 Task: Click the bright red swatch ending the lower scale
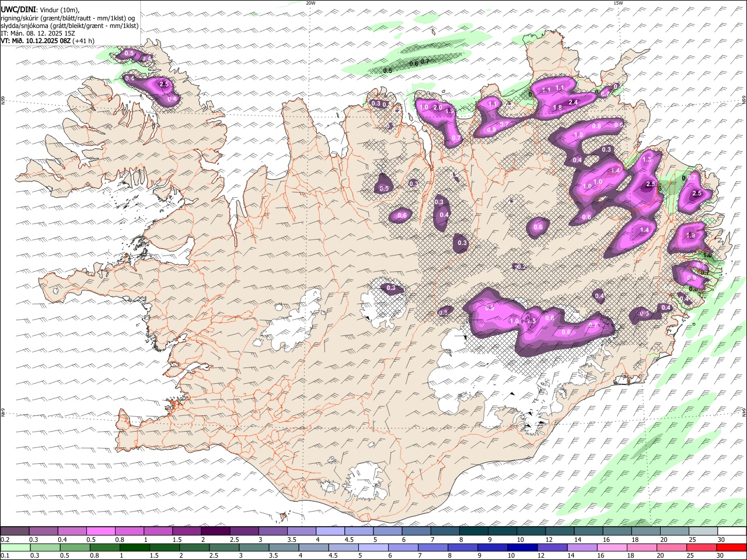click(732, 548)
